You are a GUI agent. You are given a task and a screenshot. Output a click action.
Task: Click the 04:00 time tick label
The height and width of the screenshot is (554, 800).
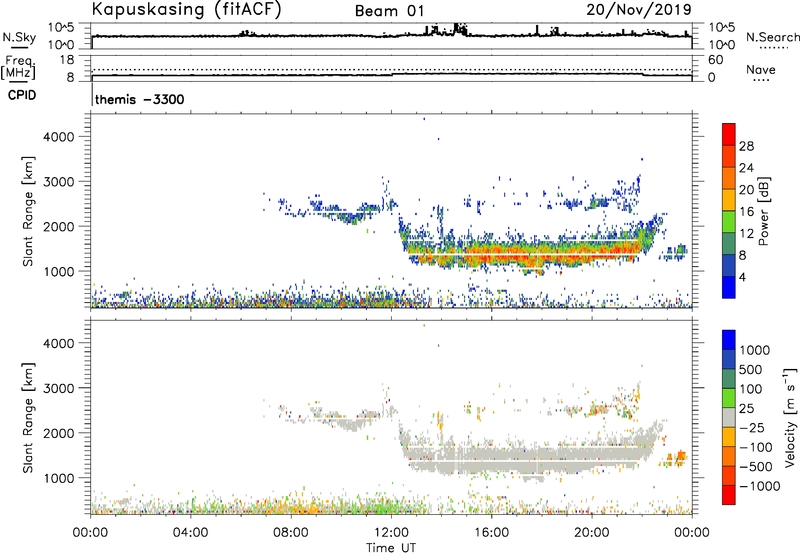pos(190,533)
